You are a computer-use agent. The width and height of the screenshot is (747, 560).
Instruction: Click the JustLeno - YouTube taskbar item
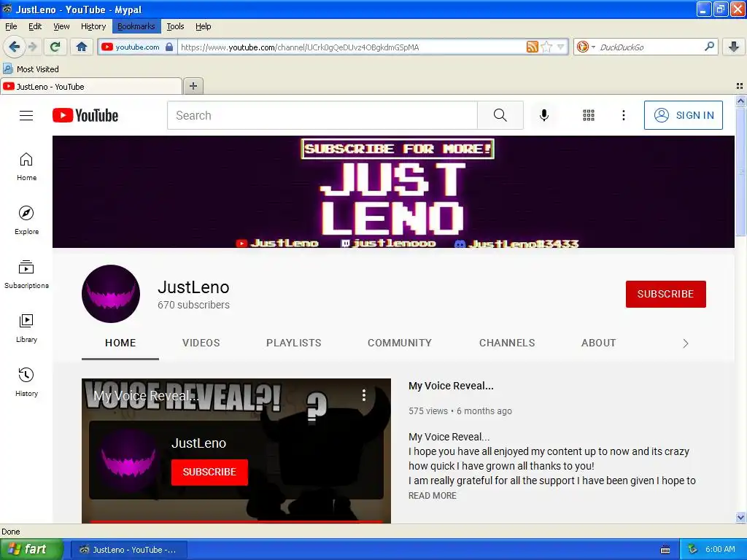click(128, 550)
